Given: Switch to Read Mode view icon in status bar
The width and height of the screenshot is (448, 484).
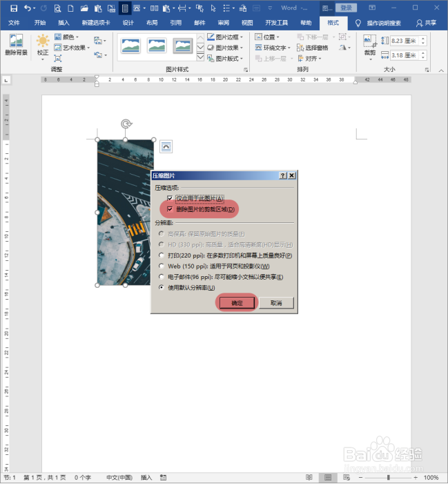Looking at the screenshot, I should tap(309, 478).
